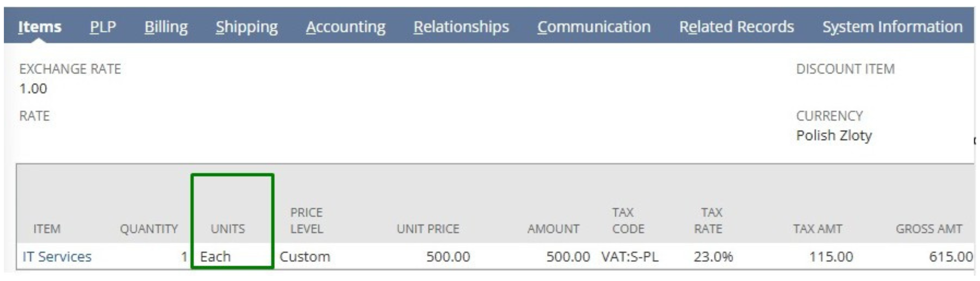Select the Each units cell
The width and height of the screenshot is (980, 281).
pos(215,257)
